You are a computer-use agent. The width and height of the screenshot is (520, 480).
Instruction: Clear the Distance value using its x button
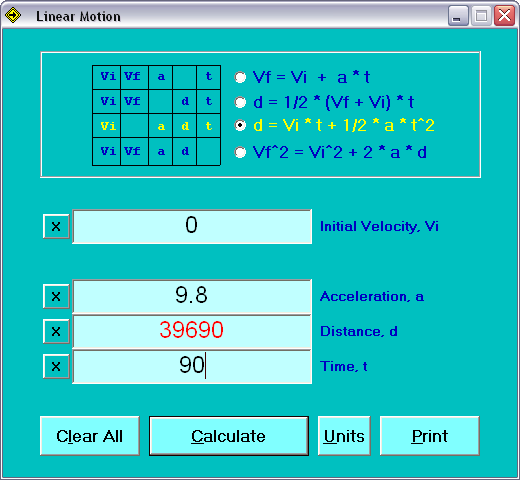[56, 331]
